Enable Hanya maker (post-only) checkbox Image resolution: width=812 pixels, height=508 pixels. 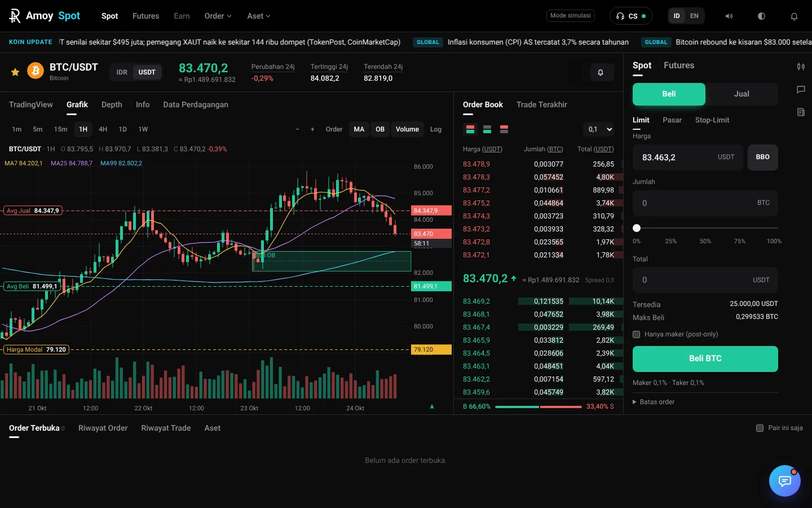pos(637,334)
